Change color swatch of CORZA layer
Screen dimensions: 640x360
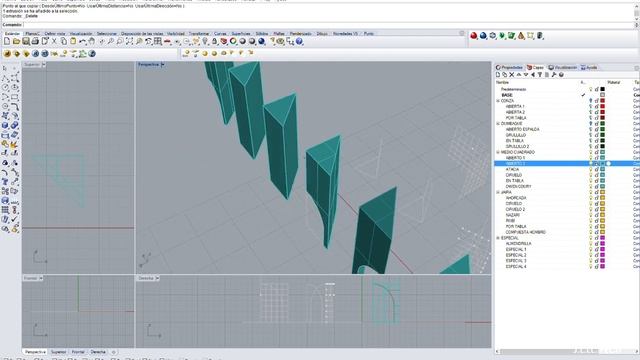[602, 100]
